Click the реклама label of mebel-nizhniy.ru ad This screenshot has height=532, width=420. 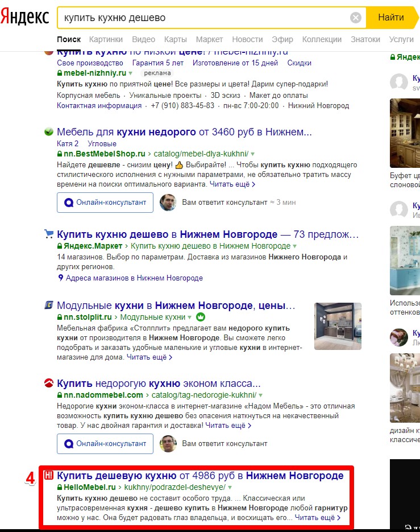tap(157, 73)
